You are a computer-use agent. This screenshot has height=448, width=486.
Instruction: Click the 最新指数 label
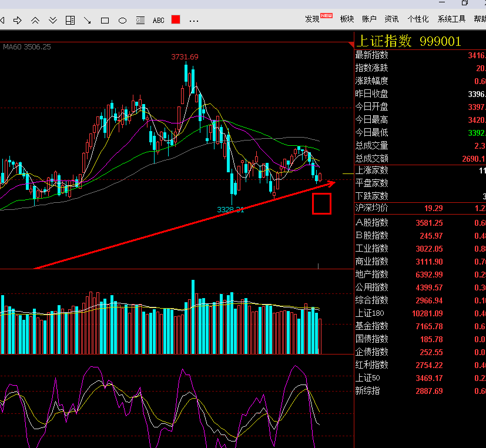[371, 55]
